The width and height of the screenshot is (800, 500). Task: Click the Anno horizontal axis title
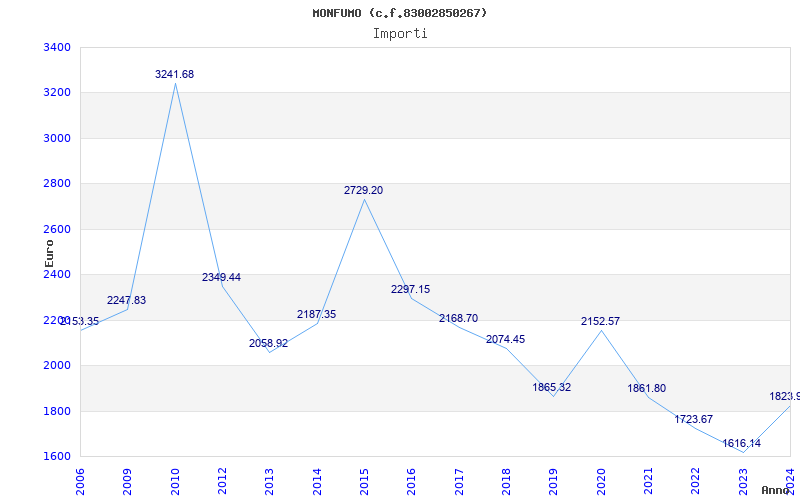[x=774, y=491]
